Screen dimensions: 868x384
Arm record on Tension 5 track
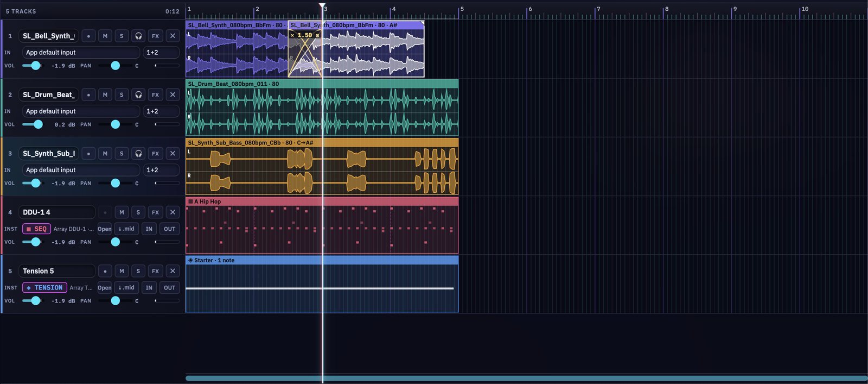(105, 271)
